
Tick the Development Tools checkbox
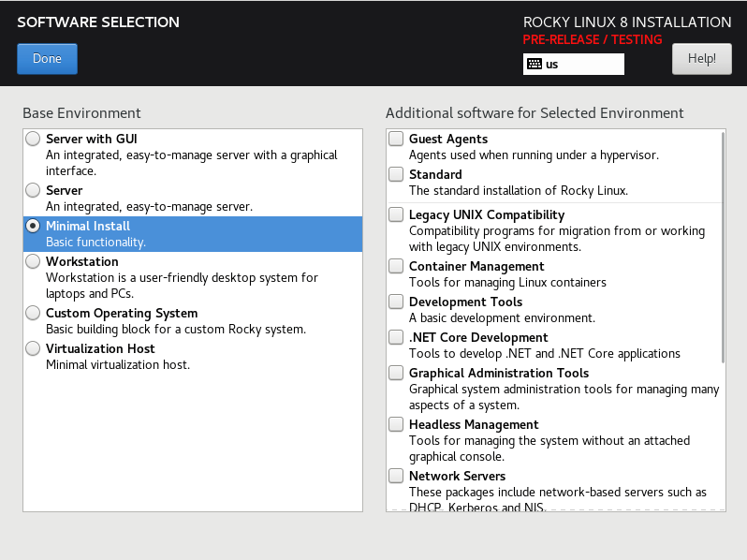click(396, 302)
